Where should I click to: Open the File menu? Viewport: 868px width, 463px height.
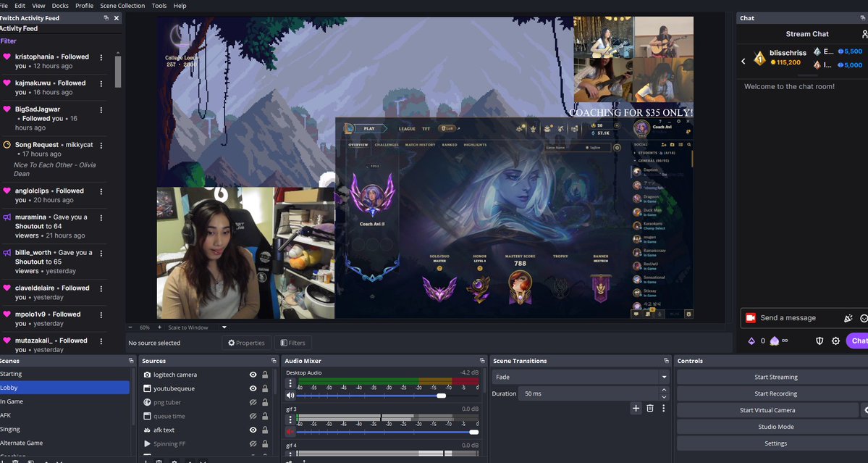(2, 6)
